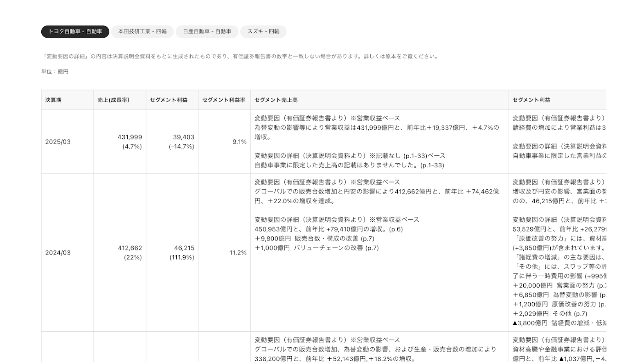644x362 pixels.
Task: Switch to スズキ - 四輪 tab
Action: point(263,31)
